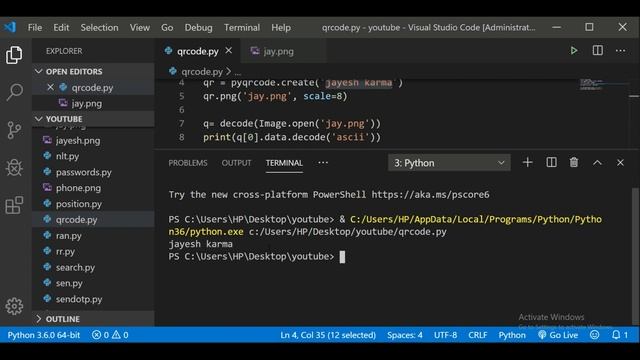Switch to the qrcode.py editor tab

coord(198,51)
